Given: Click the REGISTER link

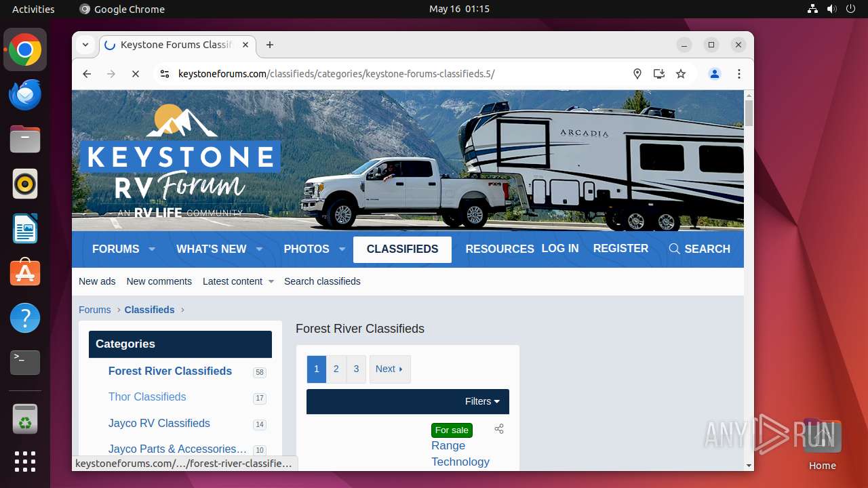Looking at the screenshot, I should (x=620, y=249).
